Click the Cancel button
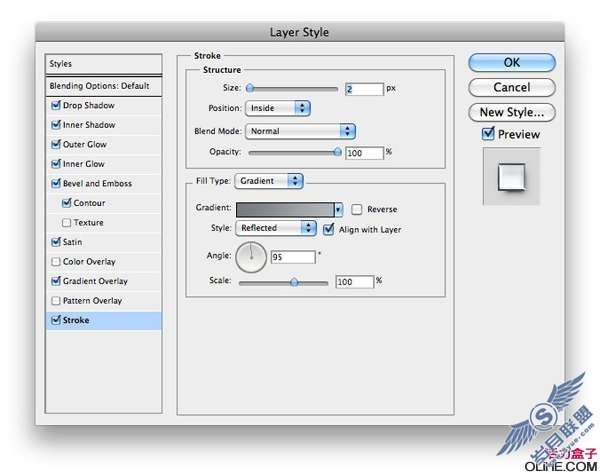This screenshot has height=474, width=600. [x=512, y=87]
